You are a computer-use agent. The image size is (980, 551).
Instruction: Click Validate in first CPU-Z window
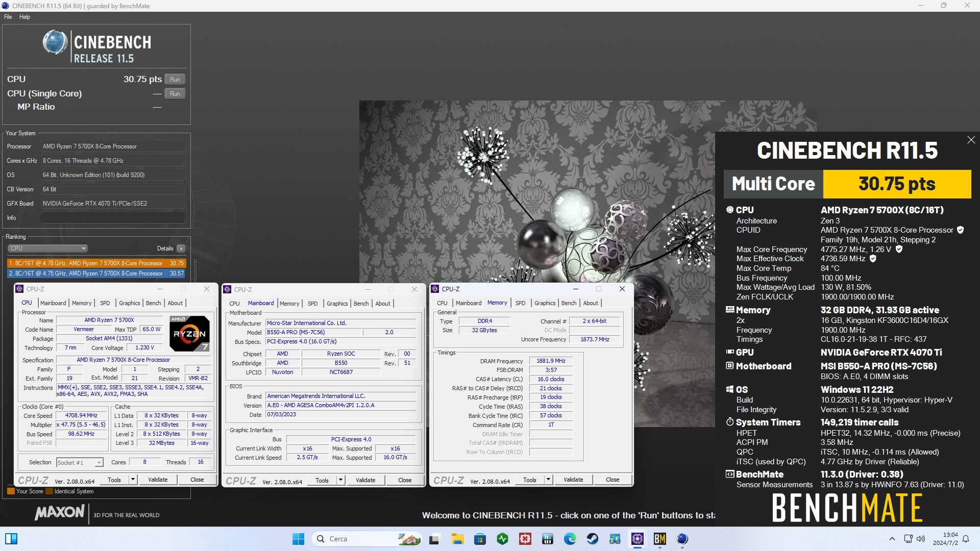coord(158,480)
